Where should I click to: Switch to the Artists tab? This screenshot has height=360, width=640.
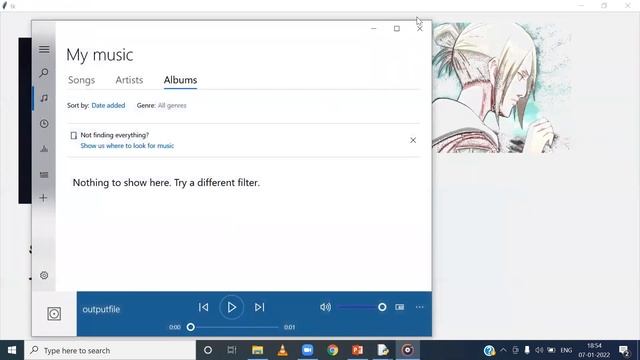(129, 80)
